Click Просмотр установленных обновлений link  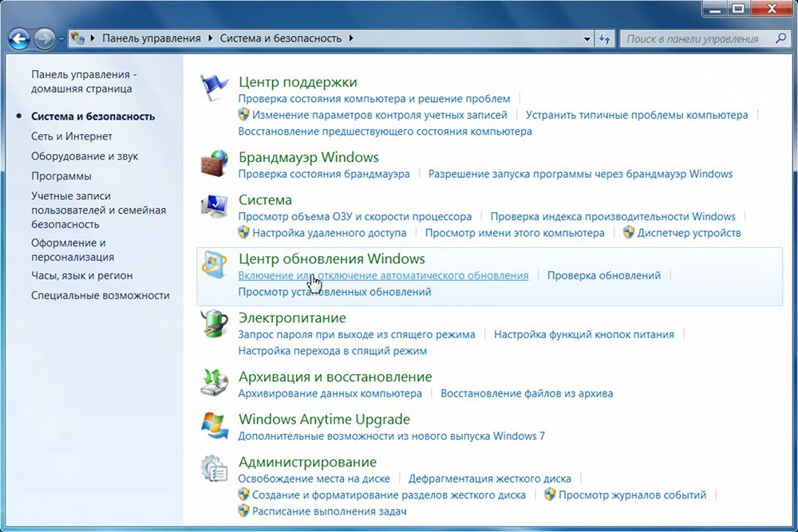pyautogui.click(x=335, y=292)
